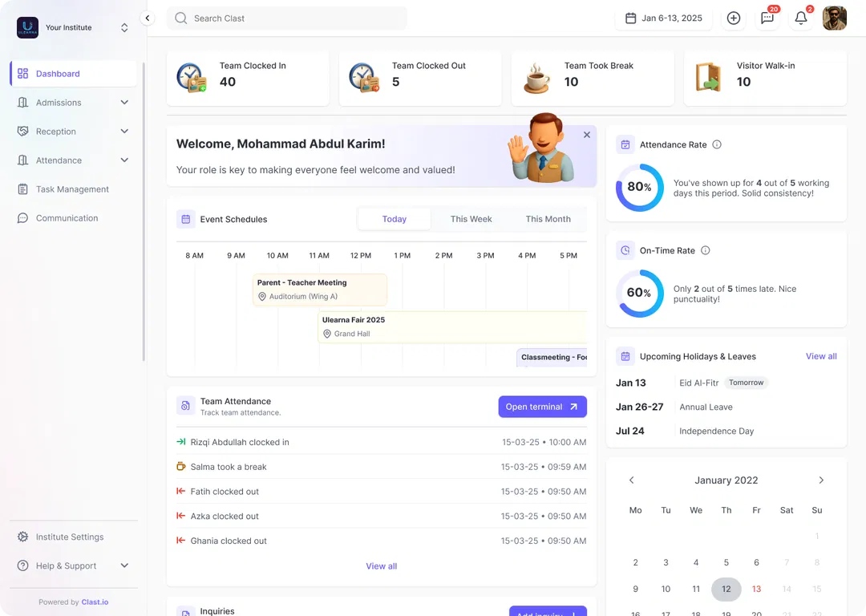
Task: Click the Team Attendance icon
Action: point(185,406)
